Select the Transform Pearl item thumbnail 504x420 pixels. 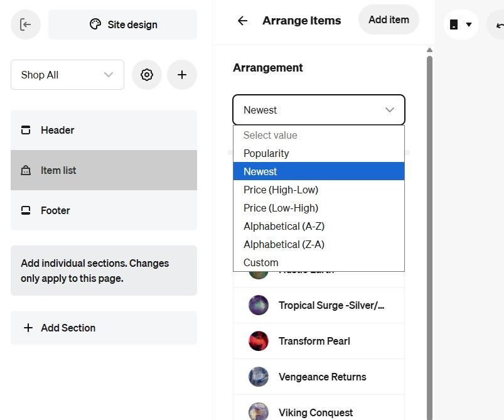259,341
